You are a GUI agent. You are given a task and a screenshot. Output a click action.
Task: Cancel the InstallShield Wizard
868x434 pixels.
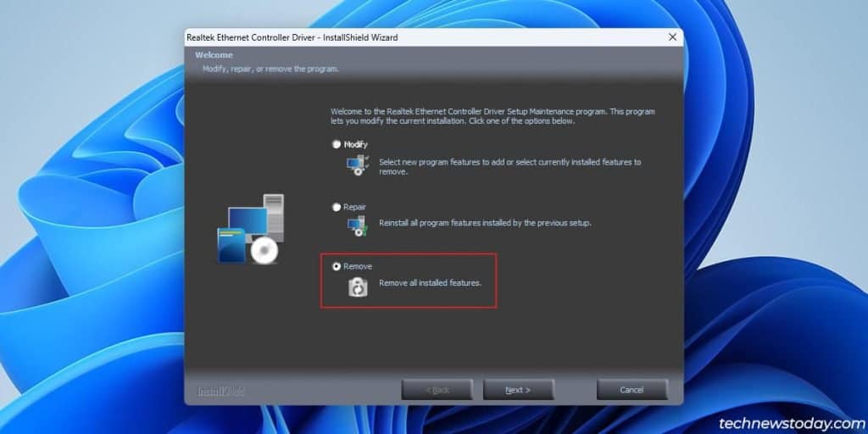pyautogui.click(x=632, y=390)
